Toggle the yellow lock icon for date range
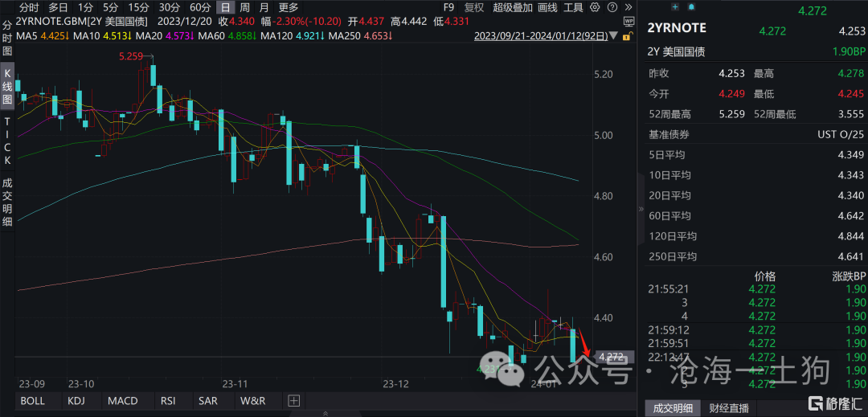Viewport: 868px width, 417px height. 626,36
